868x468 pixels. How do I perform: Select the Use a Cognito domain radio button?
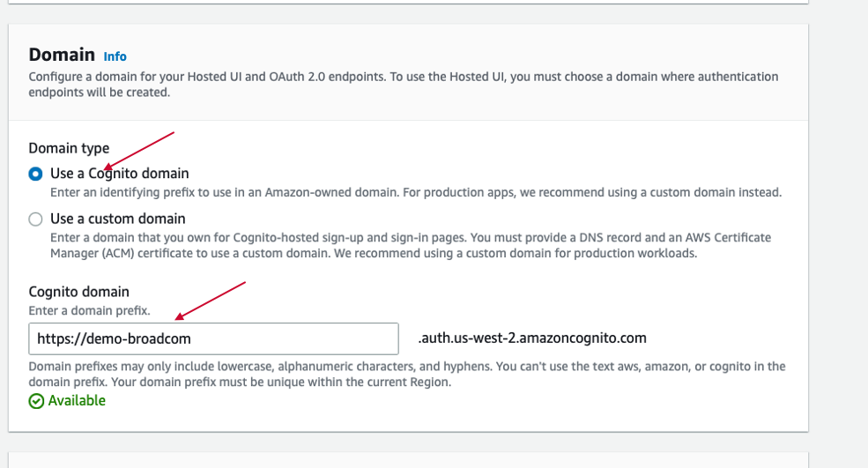(35, 174)
